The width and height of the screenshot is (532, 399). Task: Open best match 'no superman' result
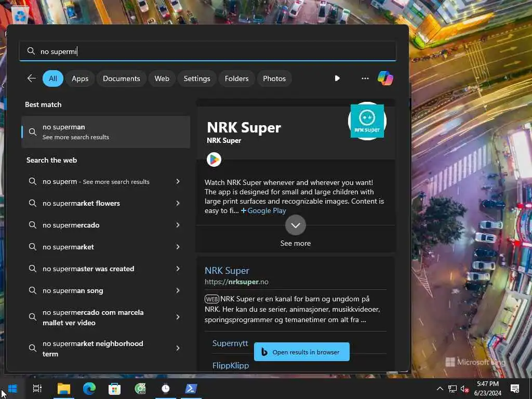[106, 132]
